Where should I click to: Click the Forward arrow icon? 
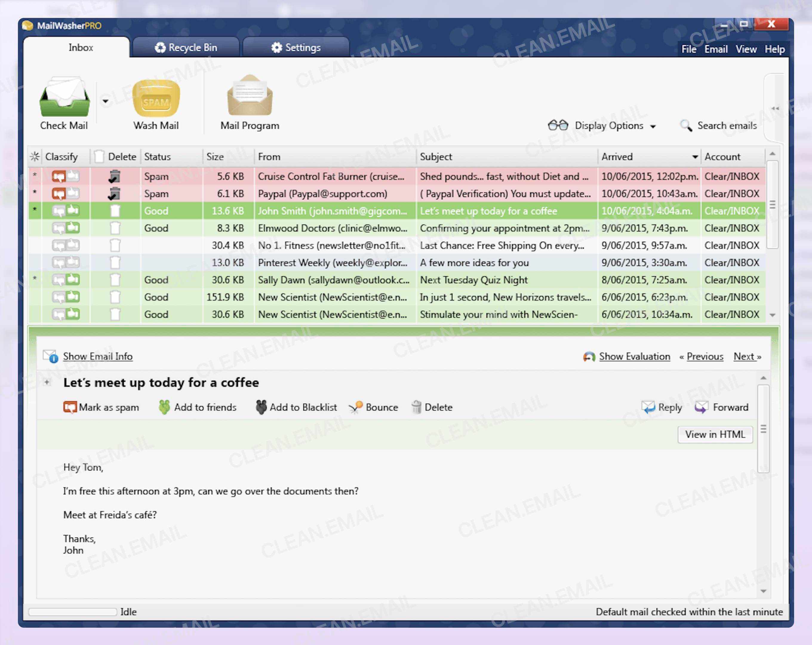click(701, 407)
